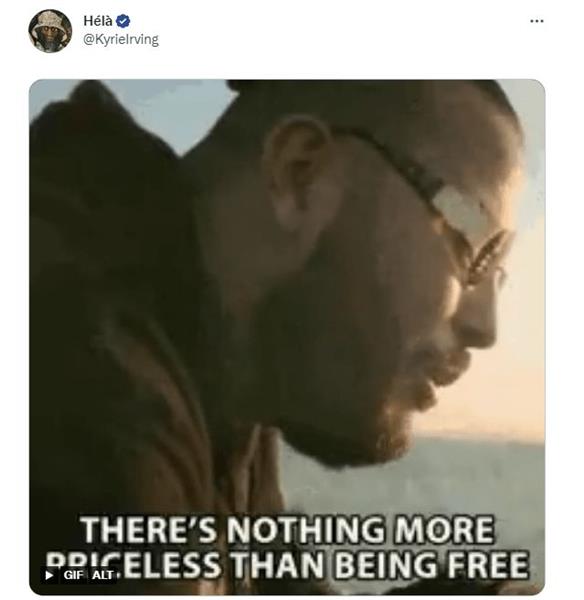
Task: Open the GIF media in full view
Action: tap(287, 337)
